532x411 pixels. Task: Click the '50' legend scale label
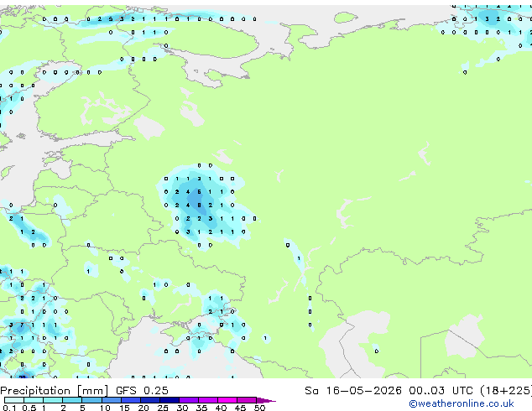tap(259, 408)
